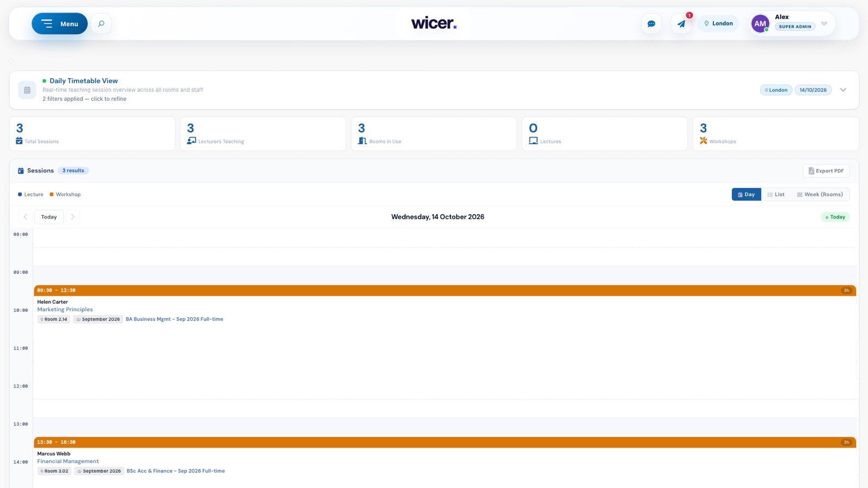Click the green Today status badge
This screenshot has width=868, height=488.
click(x=835, y=217)
